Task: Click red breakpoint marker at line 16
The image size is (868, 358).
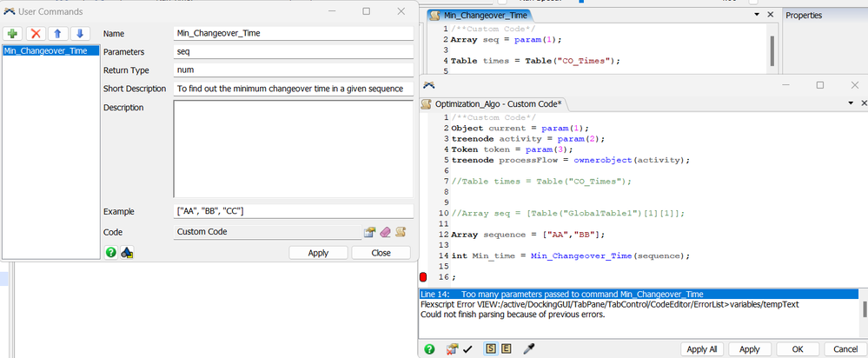Action: tap(423, 277)
